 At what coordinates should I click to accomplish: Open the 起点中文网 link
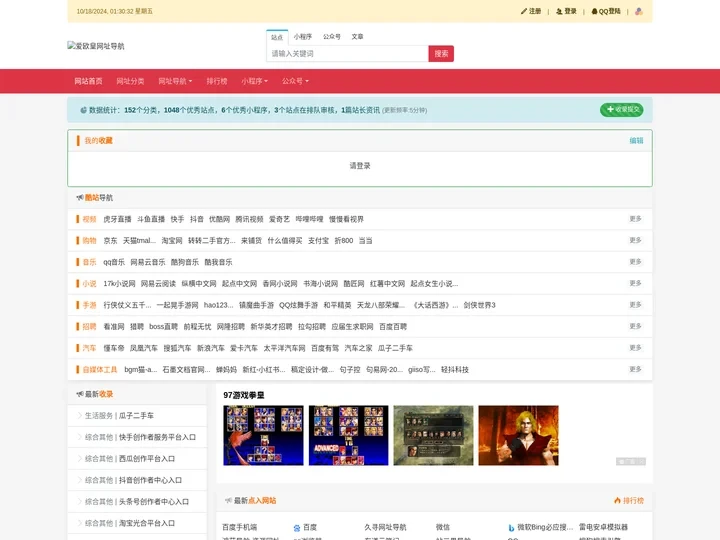click(x=239, y=284)
